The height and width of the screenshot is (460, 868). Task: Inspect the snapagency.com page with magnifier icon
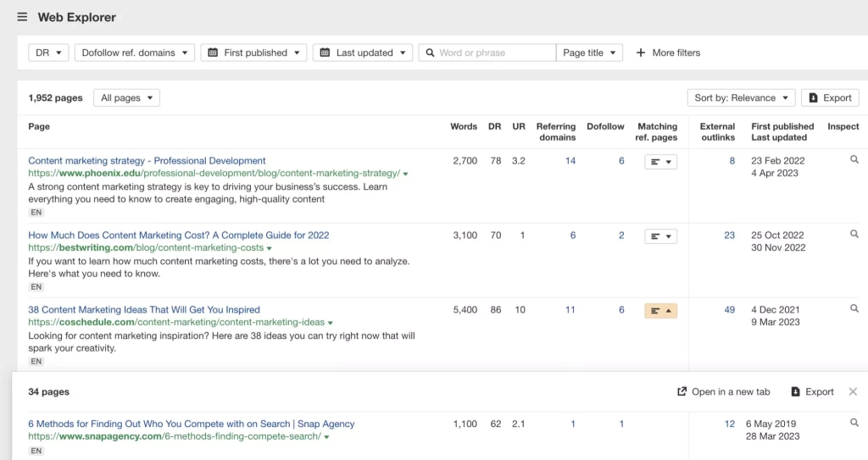(854, 423)
